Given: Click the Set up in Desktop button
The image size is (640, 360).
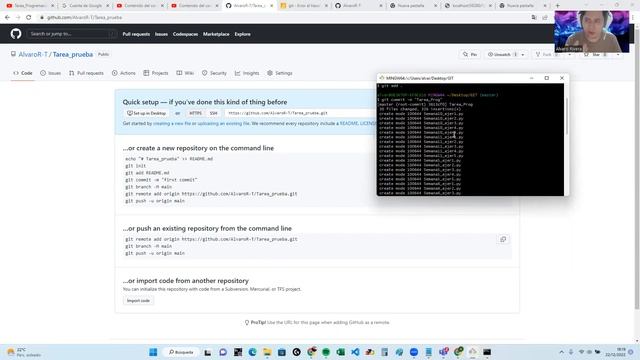Looking at the screenshot, I should tap(146, 113).
